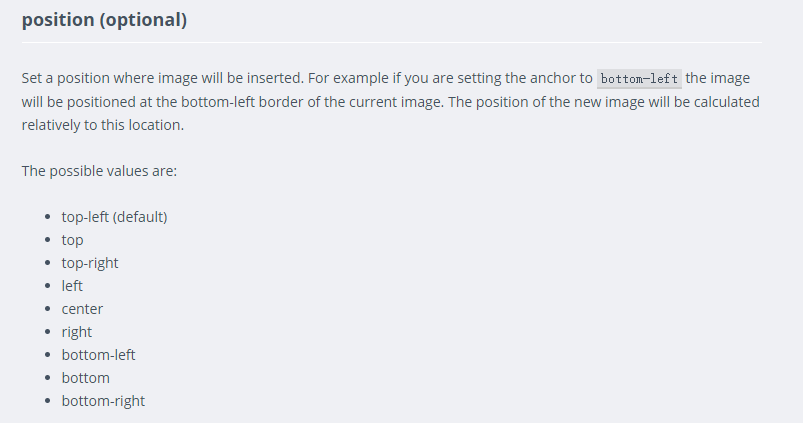Click the bullet before 'top-left (default)'

click(x=48, y=217)
